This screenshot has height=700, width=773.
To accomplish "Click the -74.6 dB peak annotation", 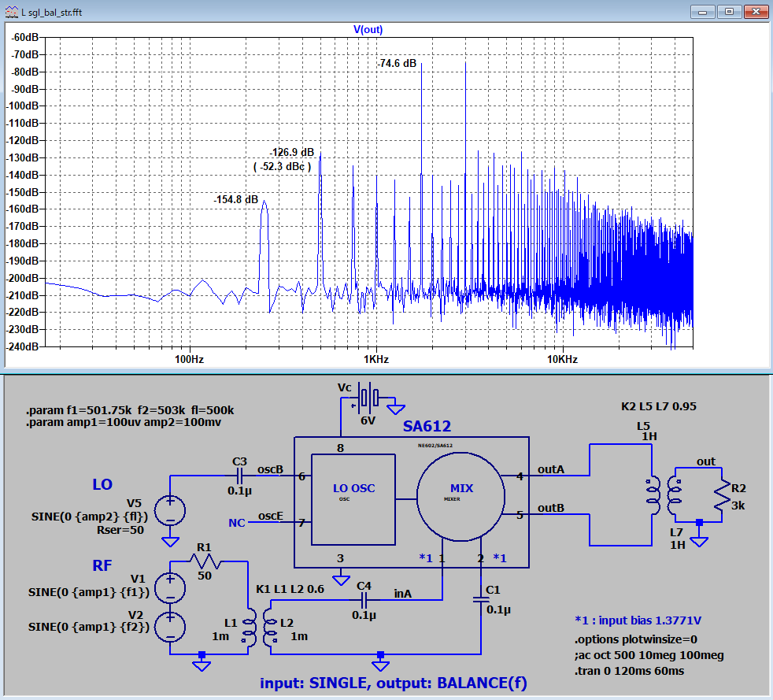I will click(398, 63).
